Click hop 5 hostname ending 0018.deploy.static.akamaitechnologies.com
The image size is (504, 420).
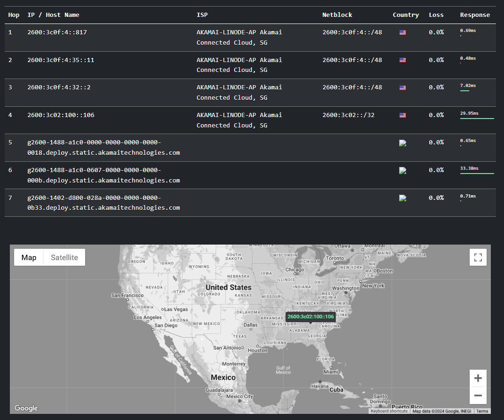point(103,148)
